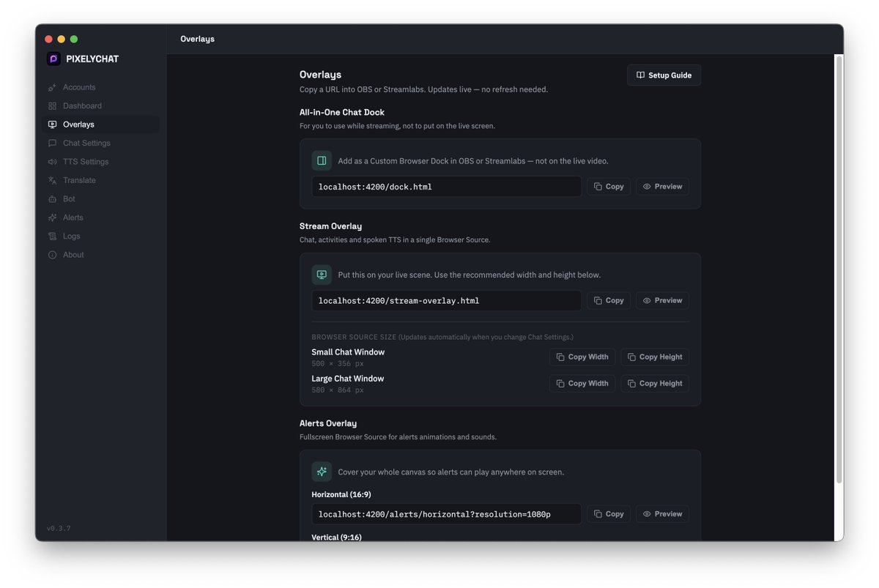Copy Height for Small Chat Window
Image resolution: width=879 pixels, height=588 pixels.
(x=655, y=357)
